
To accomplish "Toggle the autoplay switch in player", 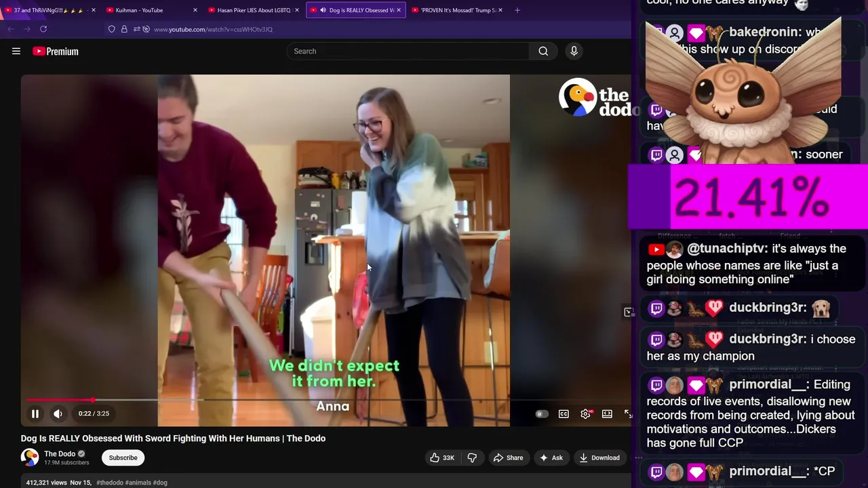I will 542,413.
